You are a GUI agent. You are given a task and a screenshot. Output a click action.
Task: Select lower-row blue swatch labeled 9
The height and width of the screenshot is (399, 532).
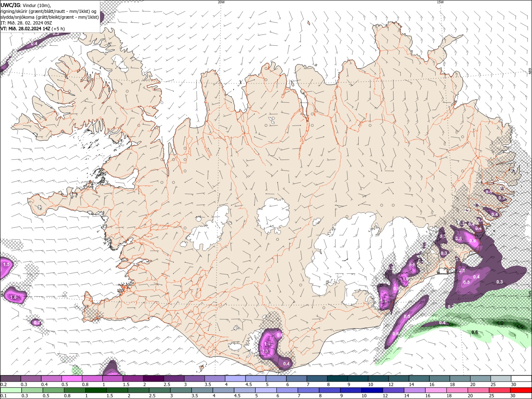(x=351, y=390)
